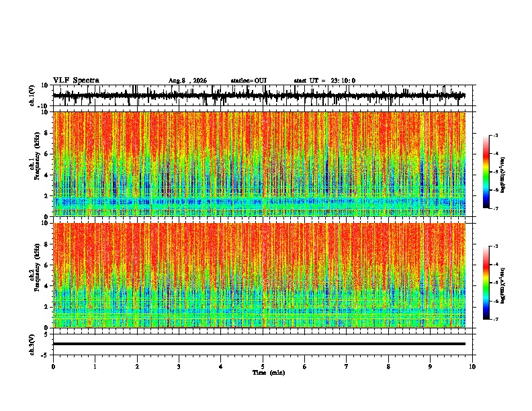
Task: Click time axis tick label "1"
Action: (95, 366)
